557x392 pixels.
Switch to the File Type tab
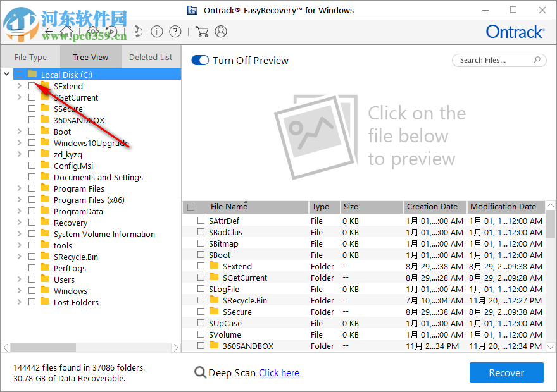coord(30,57)
